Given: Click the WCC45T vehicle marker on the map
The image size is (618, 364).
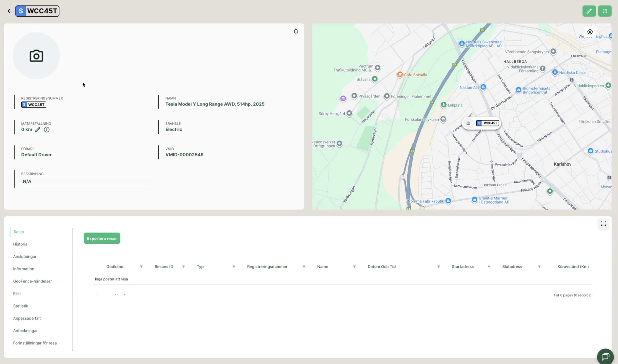Looking at the screenshot, I should (482, 123).
